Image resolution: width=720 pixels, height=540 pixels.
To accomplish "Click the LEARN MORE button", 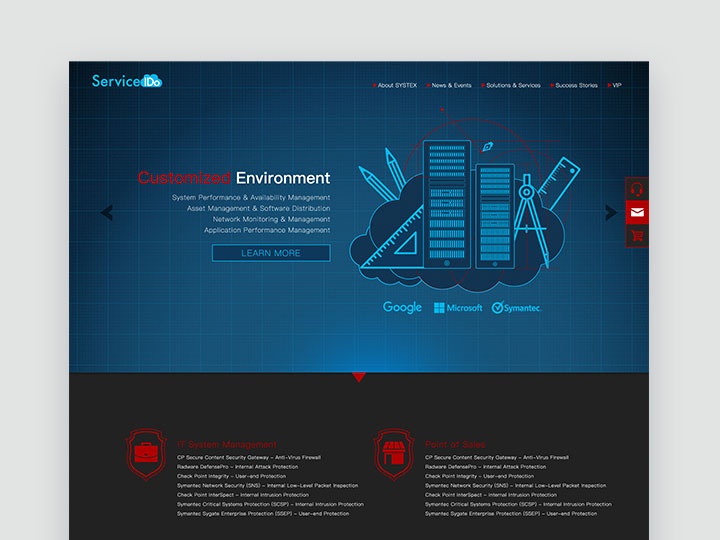I will [x=271, y=253].
